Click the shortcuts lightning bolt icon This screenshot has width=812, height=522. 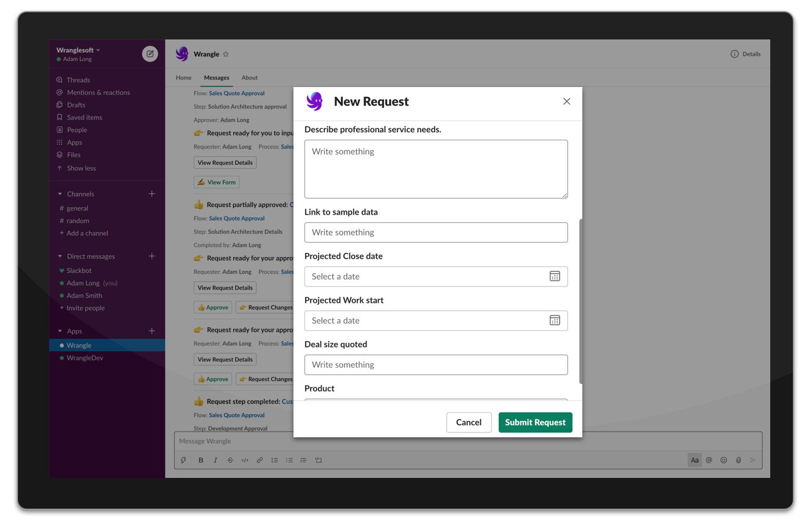tap(184, 459)
